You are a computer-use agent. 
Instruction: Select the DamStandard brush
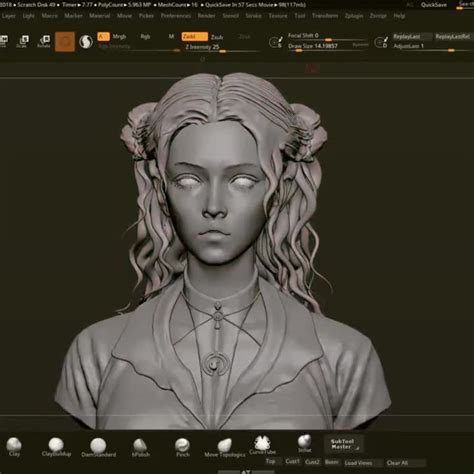[98, 447]
